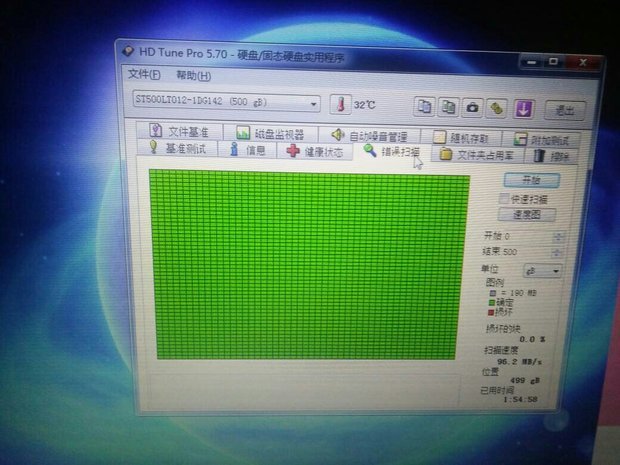Click the copy screenshot to clipboard icon
Screen dimensions: 620x465
[x=448, y=107]
